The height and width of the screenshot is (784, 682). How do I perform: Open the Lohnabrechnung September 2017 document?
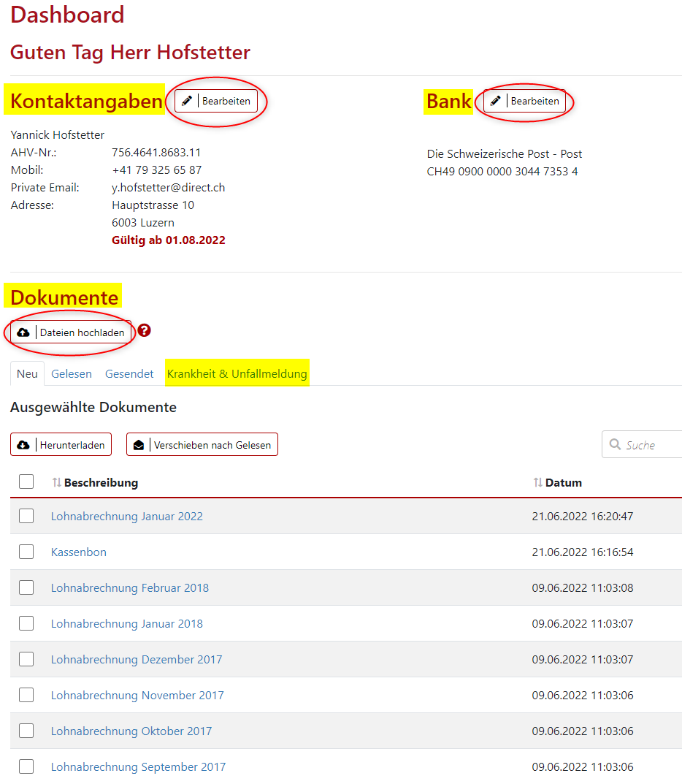(x=138, y=767)
